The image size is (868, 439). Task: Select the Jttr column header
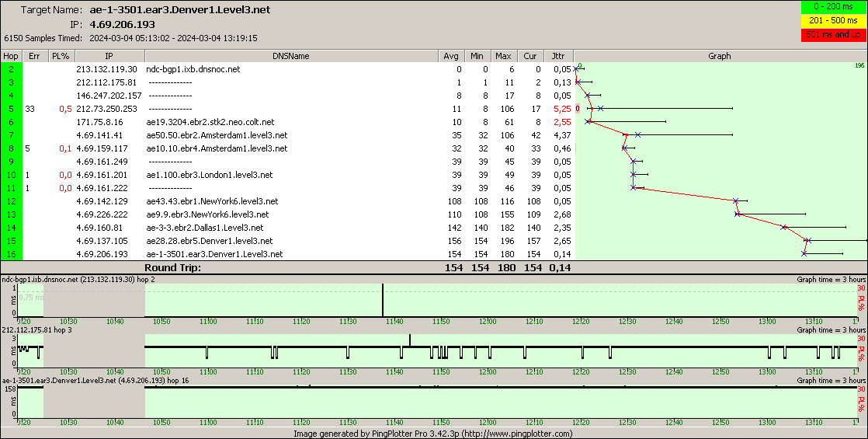[557, 56]
